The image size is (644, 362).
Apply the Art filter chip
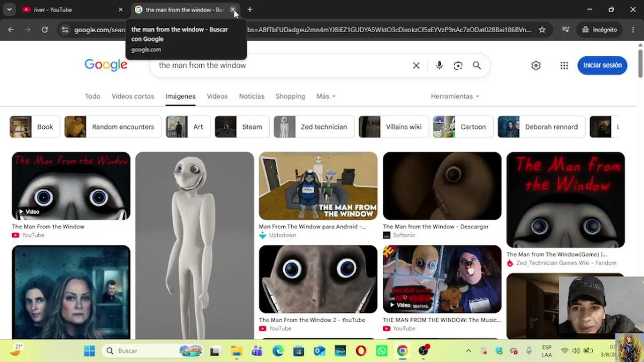(188, 127)
